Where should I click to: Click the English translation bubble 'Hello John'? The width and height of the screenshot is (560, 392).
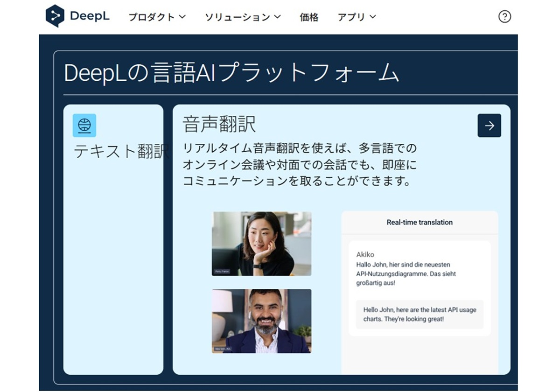[420, 315]
